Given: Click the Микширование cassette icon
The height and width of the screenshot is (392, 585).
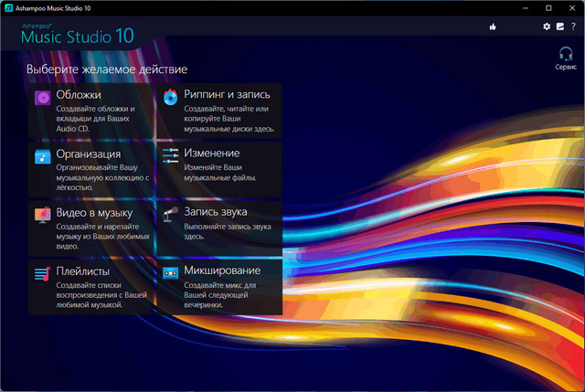Looking at the screenshot, I should coord(171,274).
